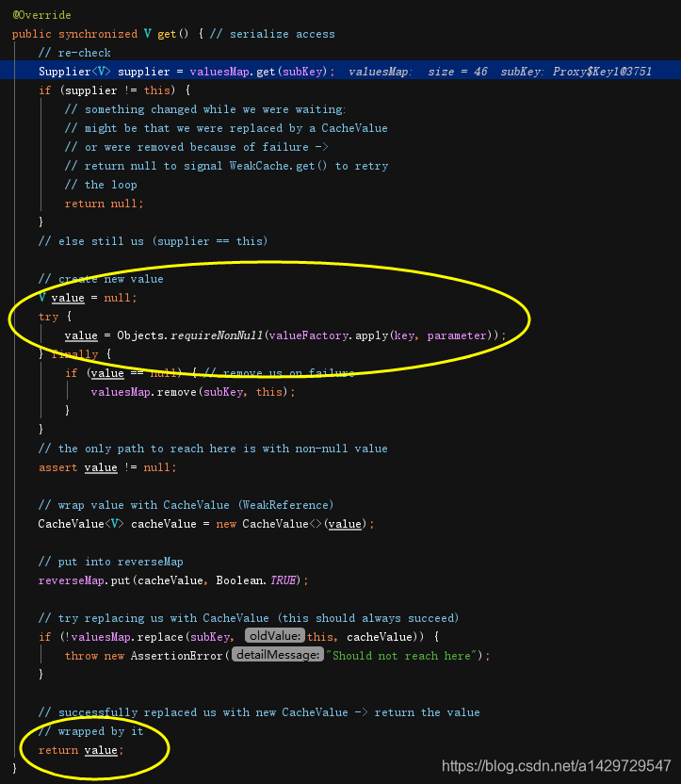Image resolution: width=681 pixels, height=784 pixels.
Task: Click comment '// put into reverseMap'
Action: (x=111, y=562)
